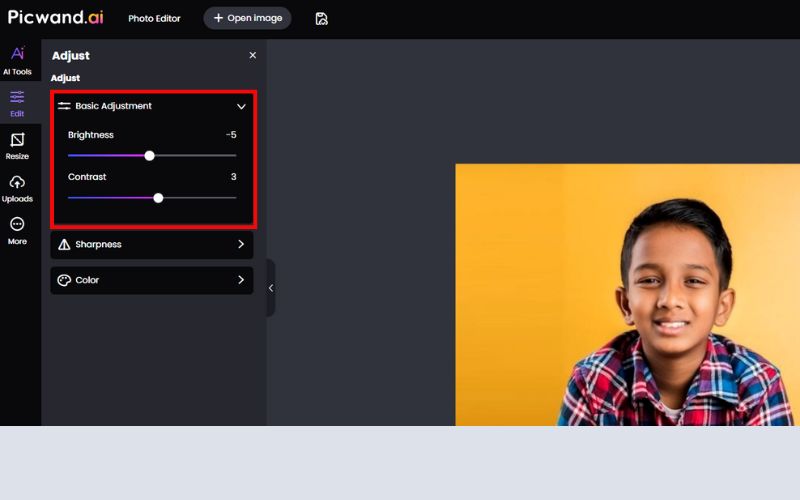Collapse the side panel with arrow handle
This screenshot has height=500, width=800.
click(271, 288)
